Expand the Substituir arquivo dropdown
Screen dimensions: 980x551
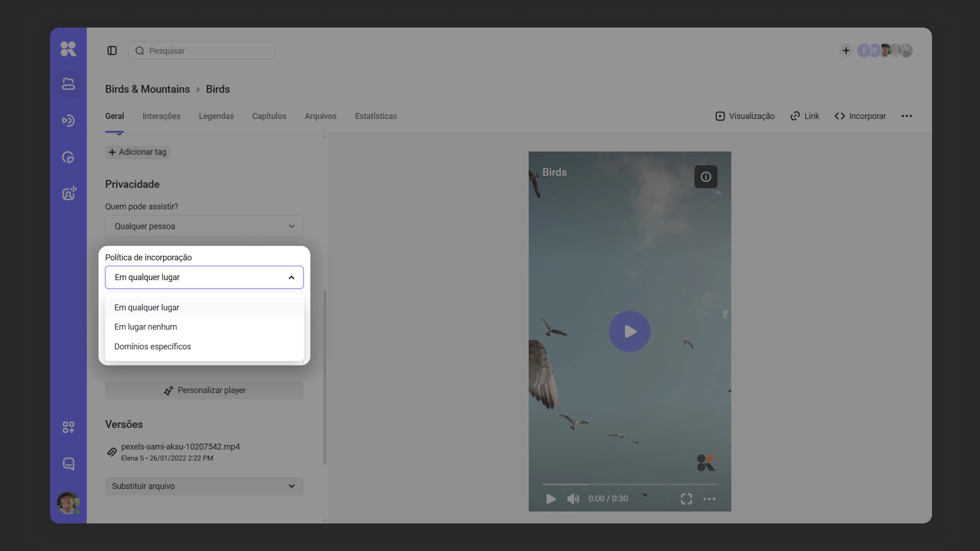204,486
